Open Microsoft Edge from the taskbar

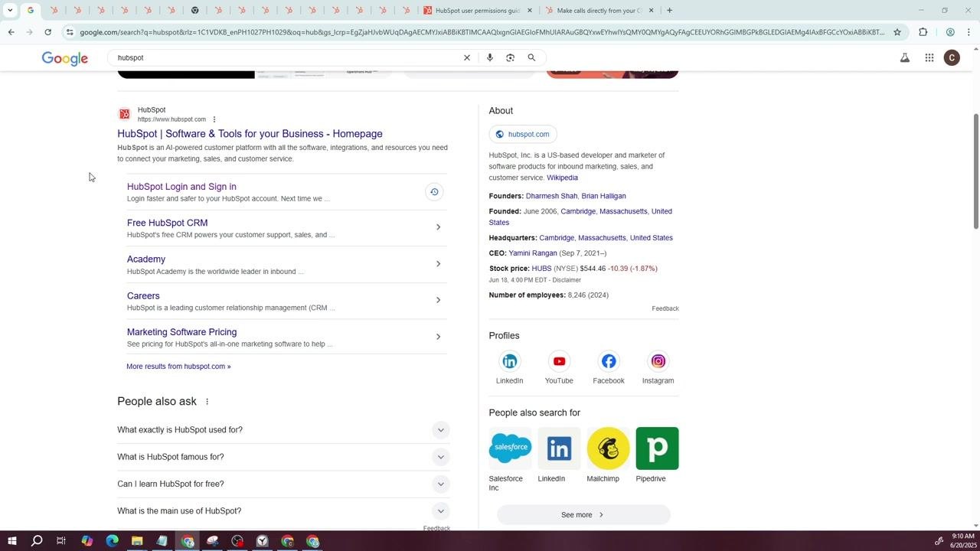(112, 541)
